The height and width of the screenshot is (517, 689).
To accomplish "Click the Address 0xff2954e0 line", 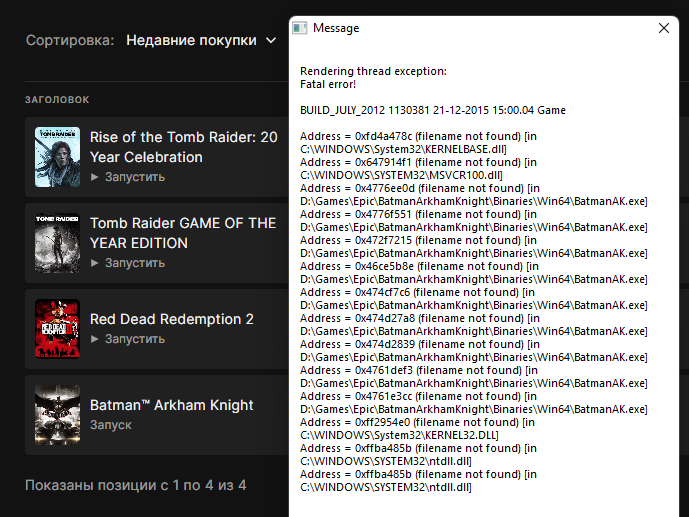I will [x=417, y=423].
